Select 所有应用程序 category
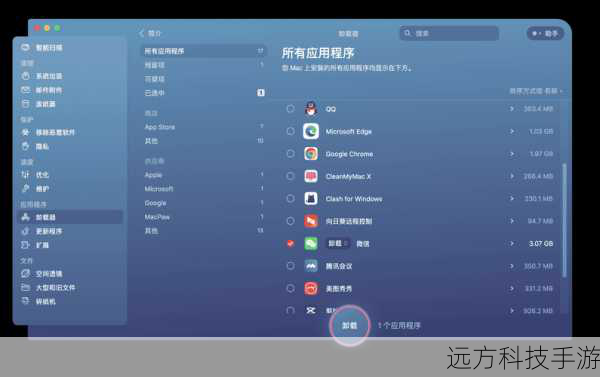The height and width of the screenshot is (377, 600). coord(204,51)
